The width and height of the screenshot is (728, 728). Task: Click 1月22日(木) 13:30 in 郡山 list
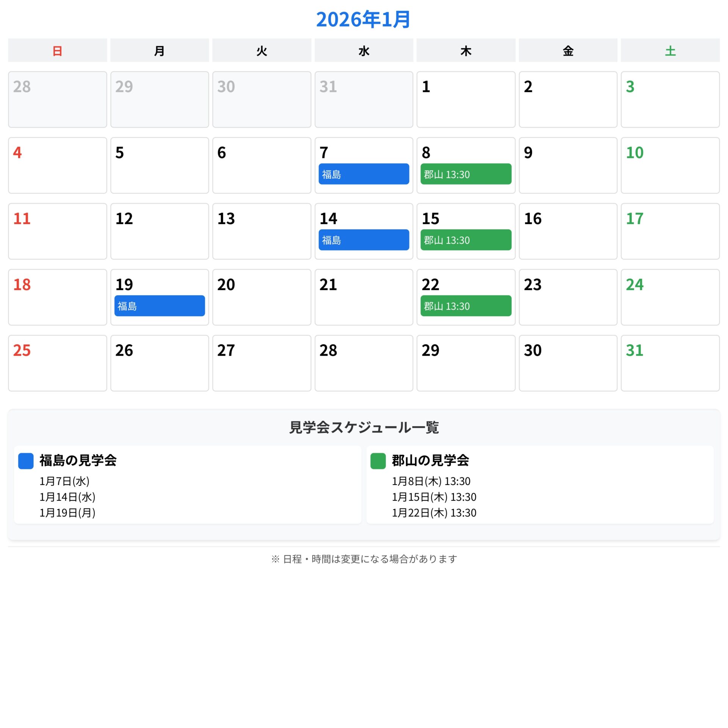pyautogui.click(x=434, y=513)
